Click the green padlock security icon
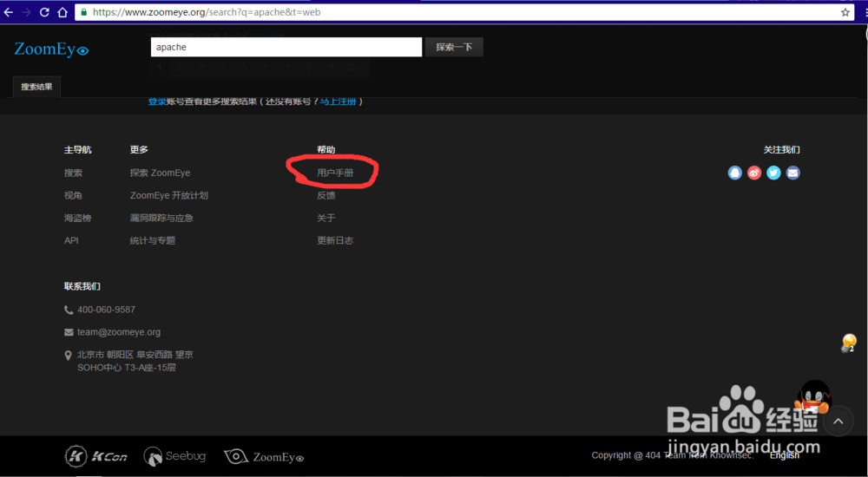The height and width of the screenshot is (477, 868). point(83,12)
